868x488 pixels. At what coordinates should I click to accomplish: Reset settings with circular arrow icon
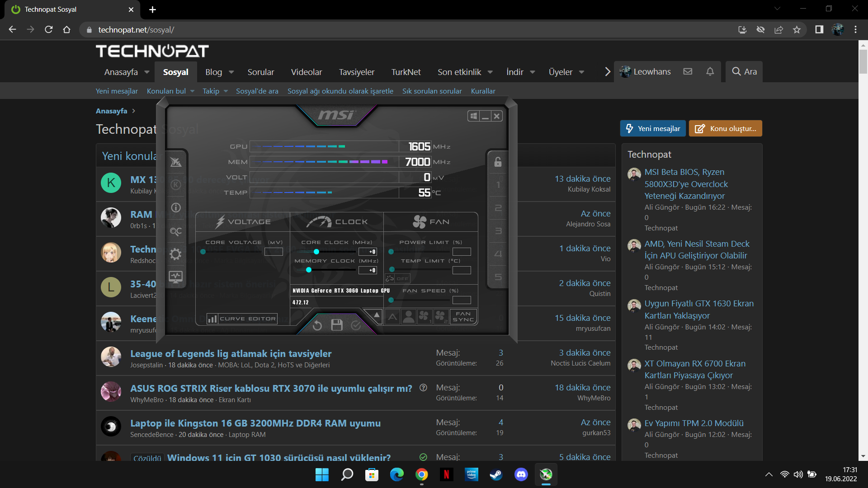click(x=317, y=325)
